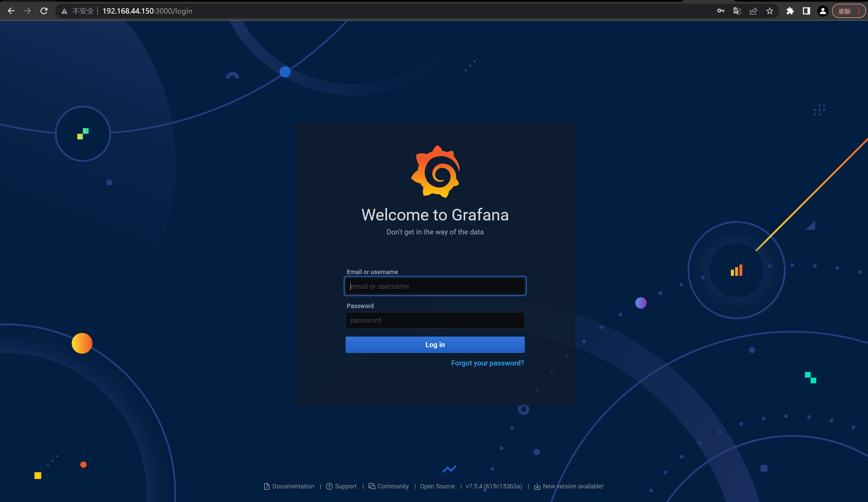Reload the login page
Screen dimensions: 868x502
(44, 11)
